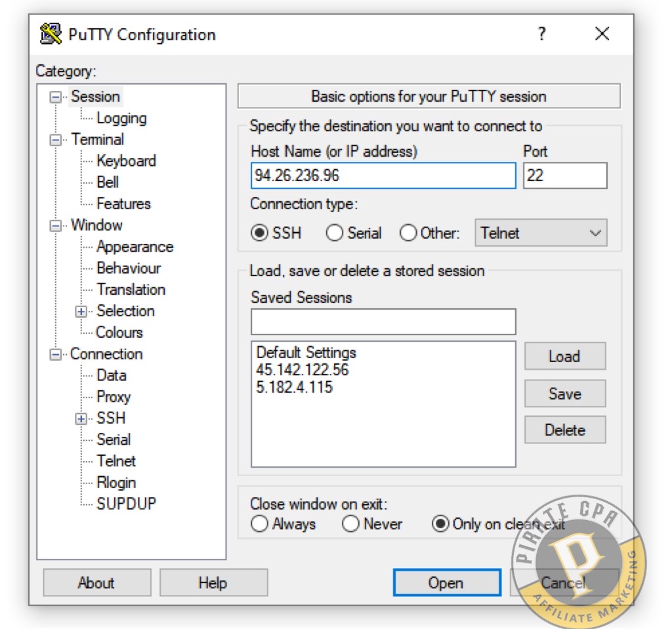Click the Cancel button
The height and width of the screenshot is (629, 672).
[564, 582]
